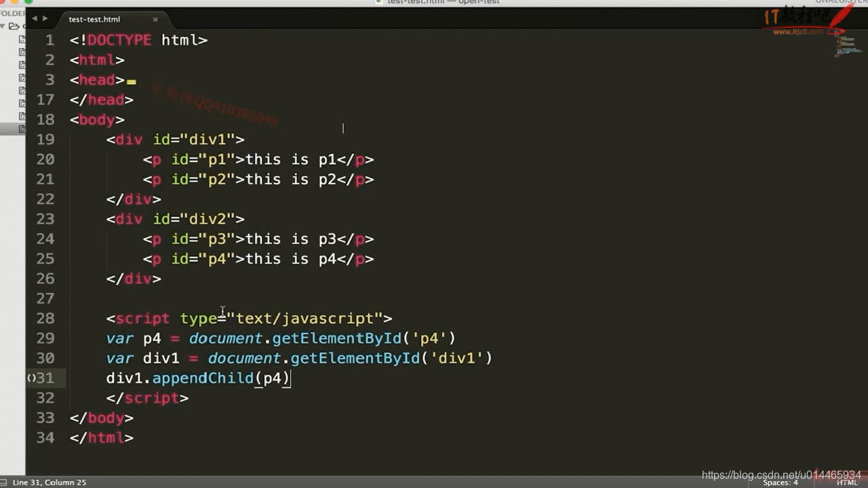Click gutter line number 1
This screenshot has height=488, width=868.
(50, 40)
